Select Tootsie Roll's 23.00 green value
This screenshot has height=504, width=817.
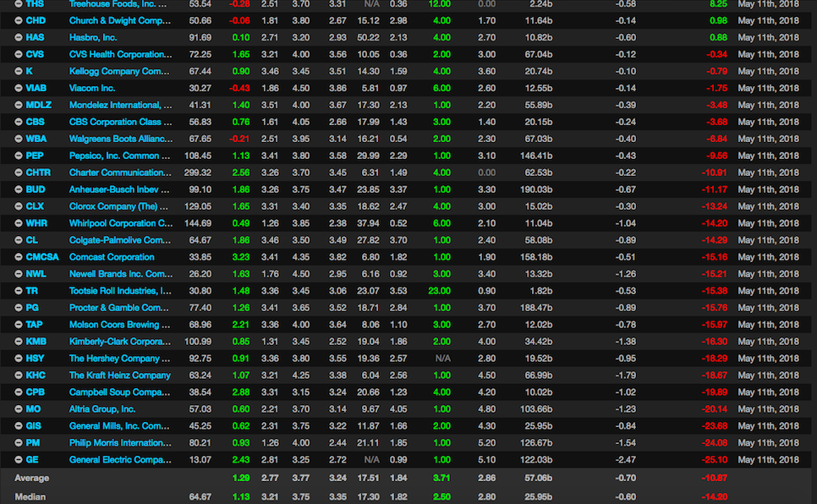click(439, 291)
